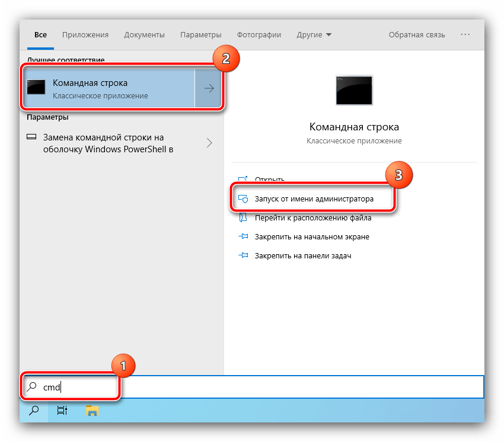Switch to the Документы tab
504x442 pixels.
click(x=144, y=35)
